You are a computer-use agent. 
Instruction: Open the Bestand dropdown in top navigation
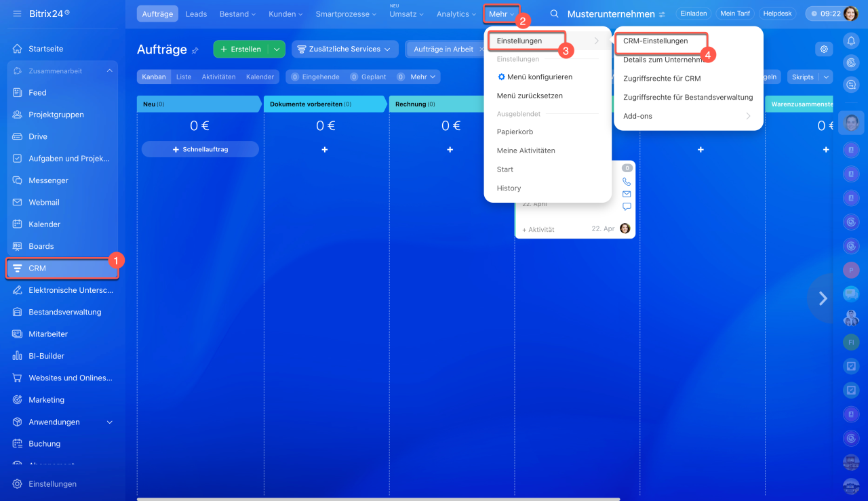pyautogui.click(x=237, y=14)
